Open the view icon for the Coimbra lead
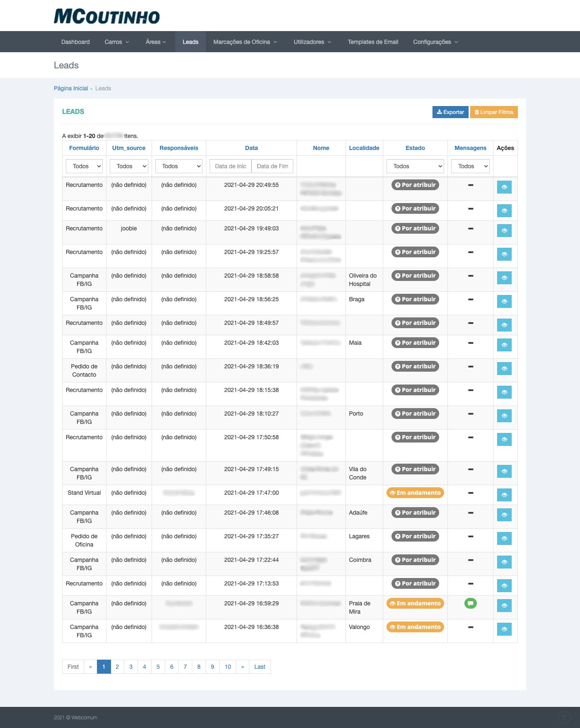580x728 pixels. 504,562
